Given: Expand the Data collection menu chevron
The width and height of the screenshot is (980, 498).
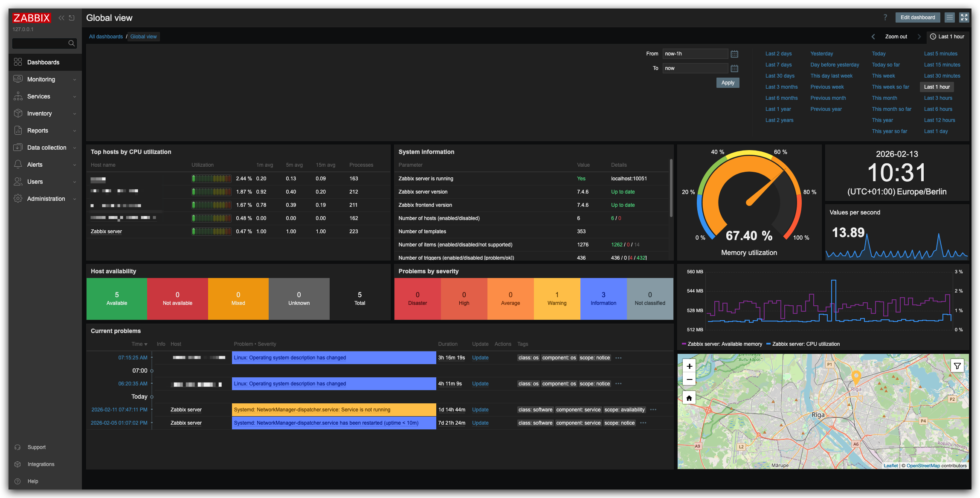Looking at the screenshot, I should 75,148.
